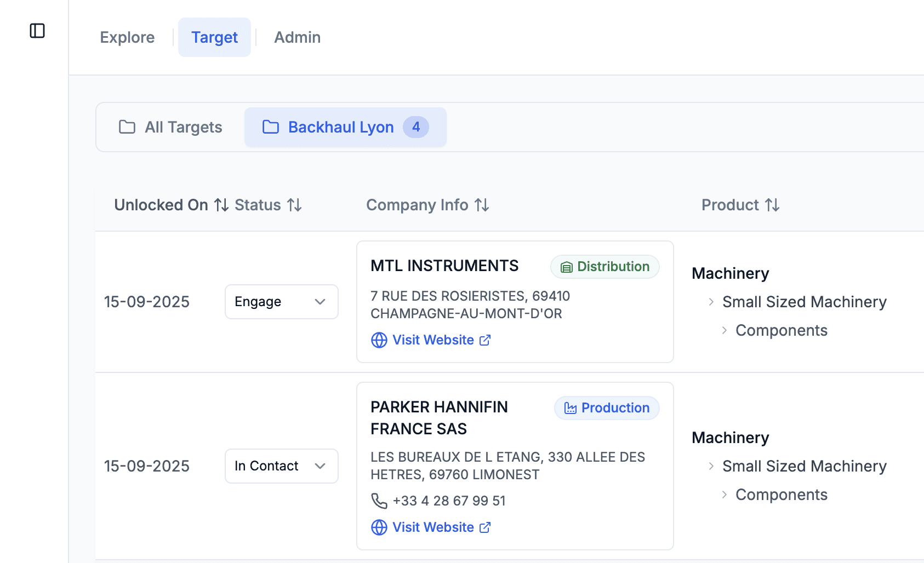Click the Distribution badge on MTL Instruments
Viewport: 924px width, 563px height.
click(605, 267)
